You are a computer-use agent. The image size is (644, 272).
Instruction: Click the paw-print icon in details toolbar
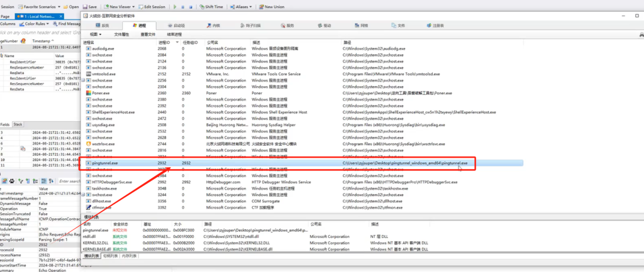13,181
